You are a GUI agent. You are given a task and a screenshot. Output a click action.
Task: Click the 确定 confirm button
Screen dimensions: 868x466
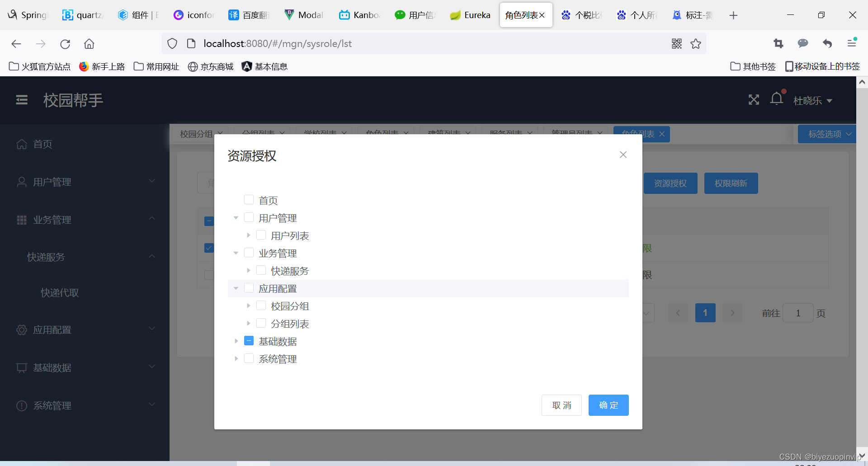(609, 405)
